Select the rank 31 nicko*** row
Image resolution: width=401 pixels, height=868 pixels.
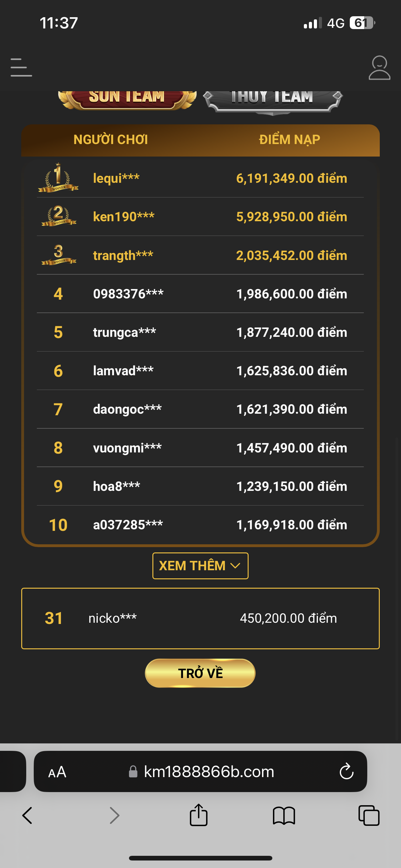(x=200, y=618)
